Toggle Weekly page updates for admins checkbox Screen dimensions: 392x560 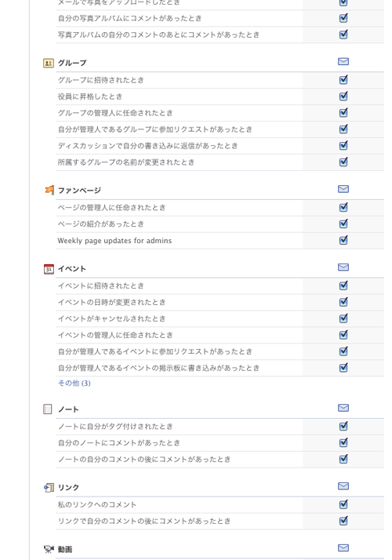coord(343,240)
